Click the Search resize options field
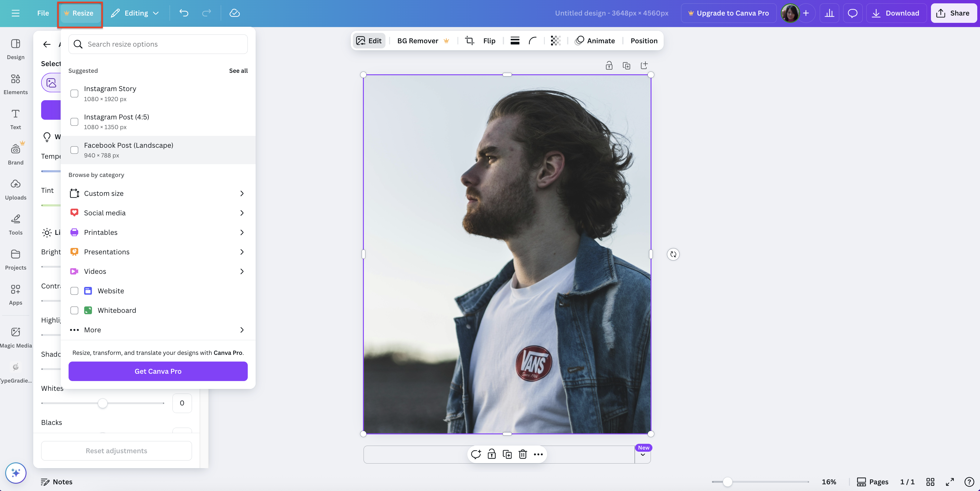The height and width of the screenshot is (491, 980). (x=158, y=44)
